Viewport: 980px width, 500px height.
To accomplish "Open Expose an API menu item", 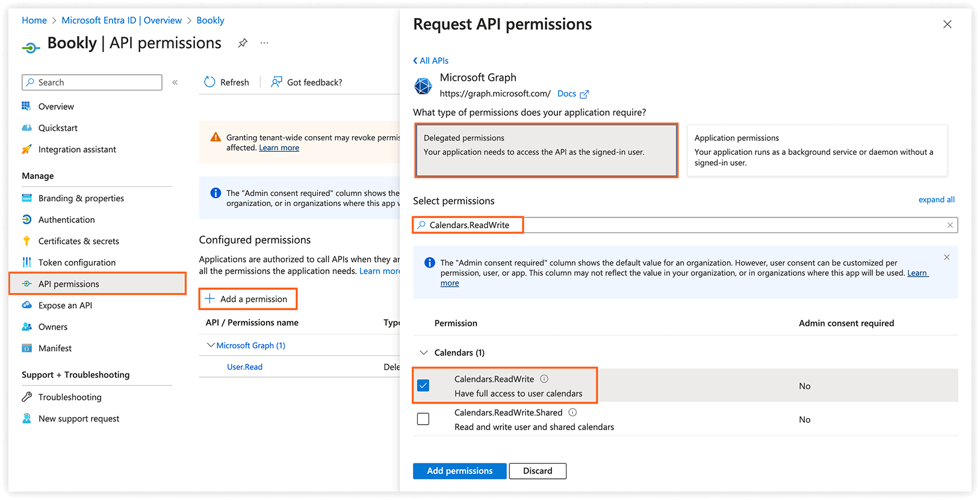I will click(65, 305).
